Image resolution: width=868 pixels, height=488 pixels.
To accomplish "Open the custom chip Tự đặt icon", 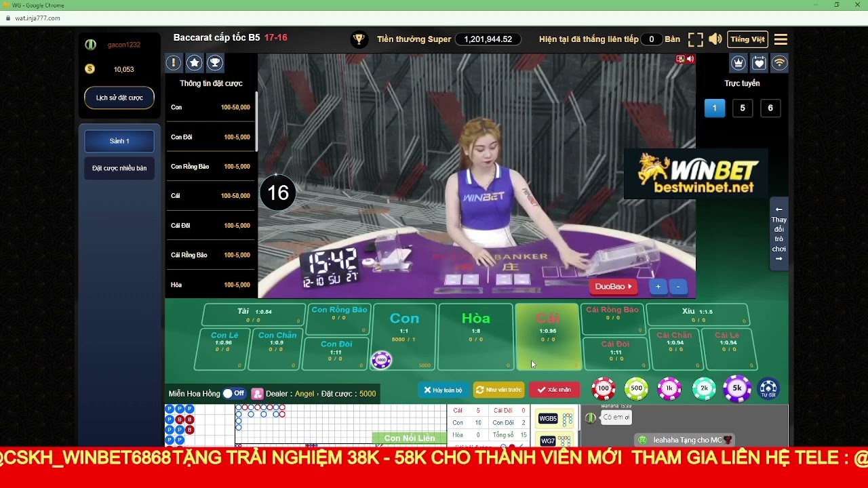I will coord(768,388).
